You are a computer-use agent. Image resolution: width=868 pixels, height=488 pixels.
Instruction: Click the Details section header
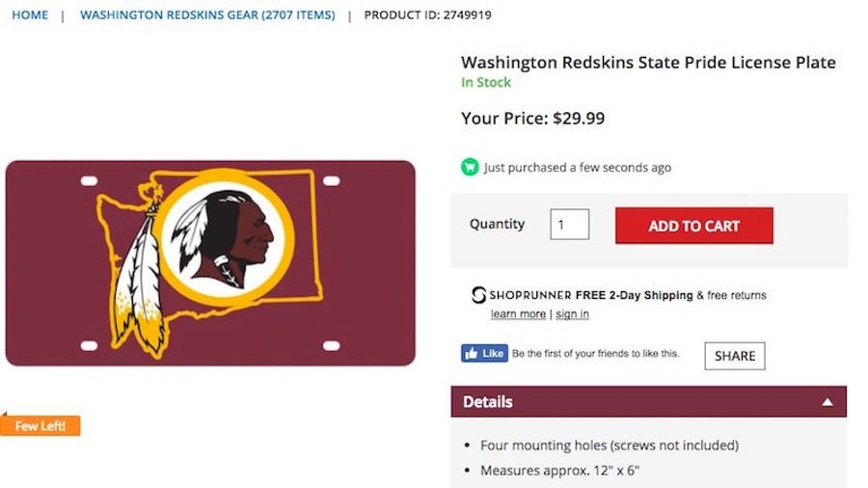point(649,402)
